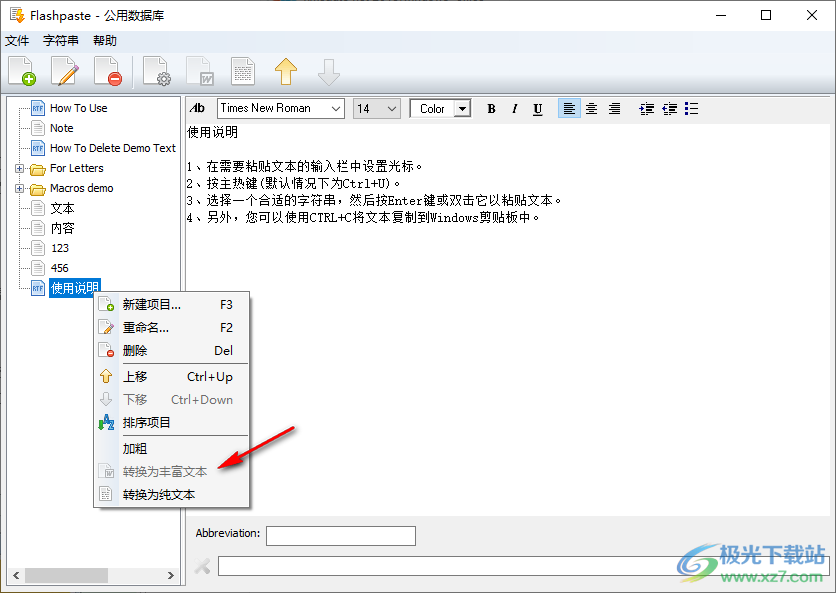
Task: Open settings via the gear toolbar icon
Action: click(157, 69)
